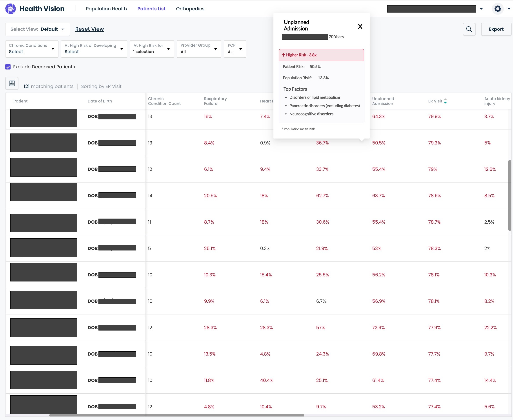Click the 40.4% heart failure value
Image resolution: width=513 pixels, height=420 pixels.
[x=267, y=380]
